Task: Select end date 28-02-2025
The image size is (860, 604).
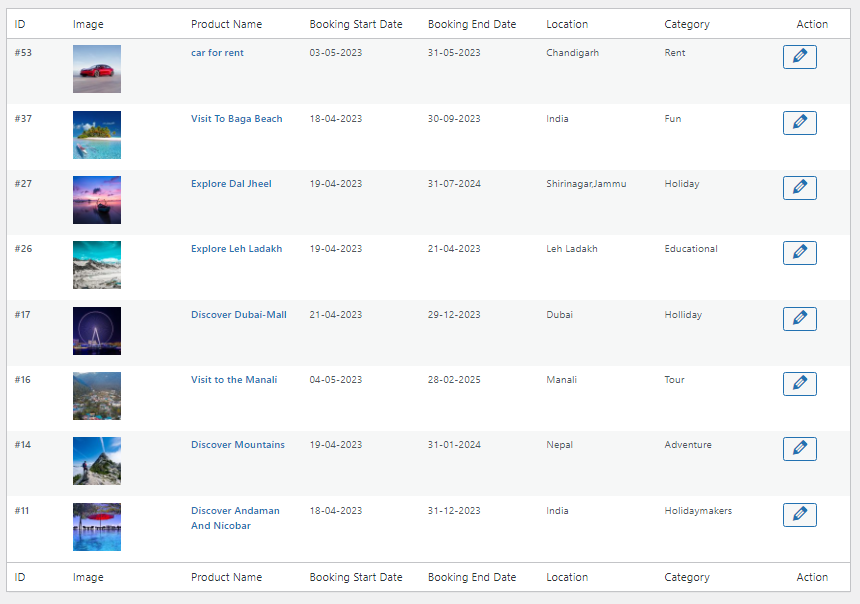Action: [x=454, y=380]
